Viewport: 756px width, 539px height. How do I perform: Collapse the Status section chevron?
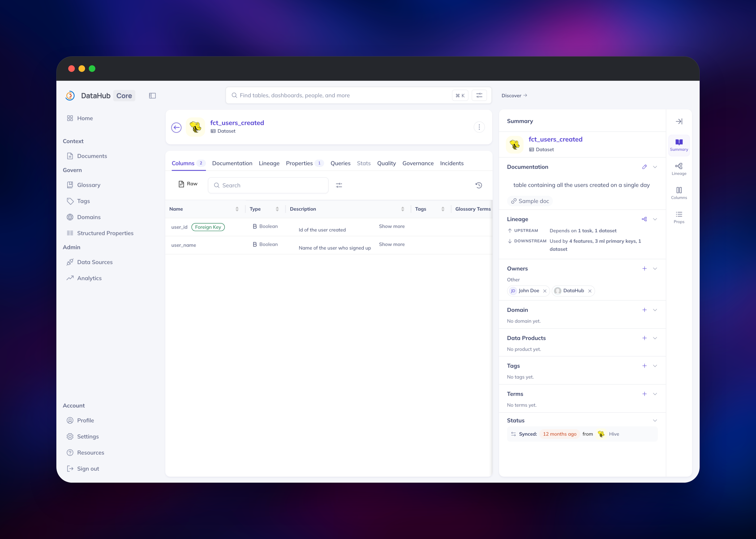coord(655,420)
